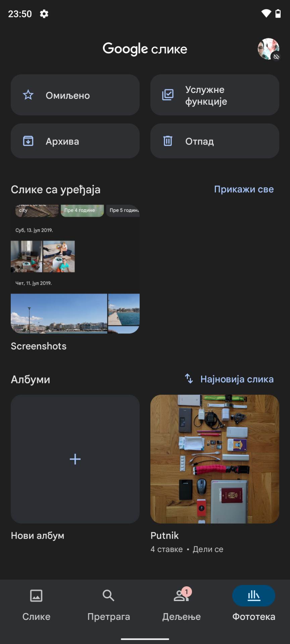
Task: Open the profile avatar account menu
Action: pos(269,49)
